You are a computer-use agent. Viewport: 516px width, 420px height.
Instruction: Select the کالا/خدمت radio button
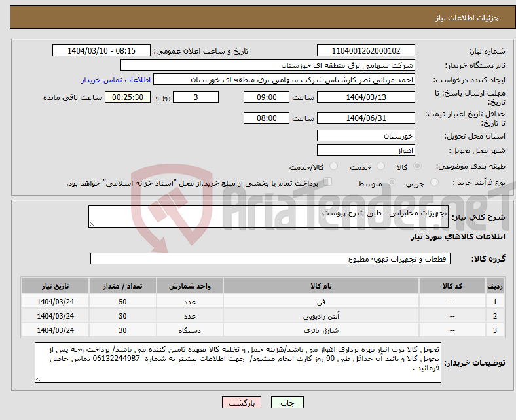334,166
